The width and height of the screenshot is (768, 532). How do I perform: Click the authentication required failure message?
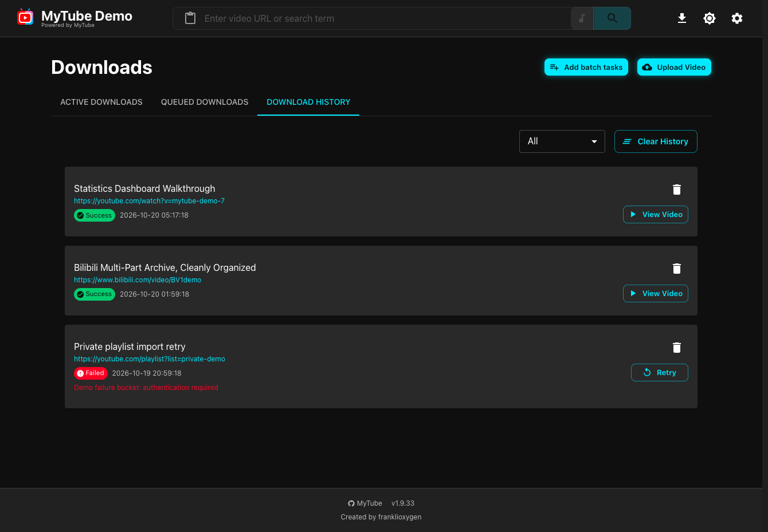146,388
